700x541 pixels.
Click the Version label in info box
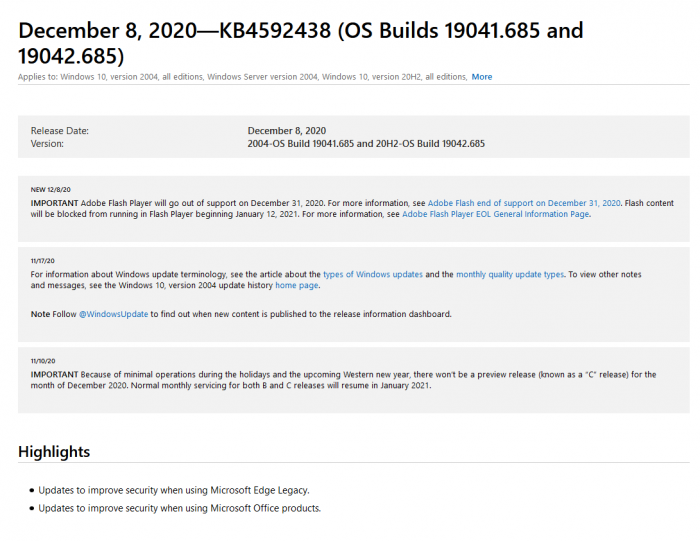tap(47, 144)
